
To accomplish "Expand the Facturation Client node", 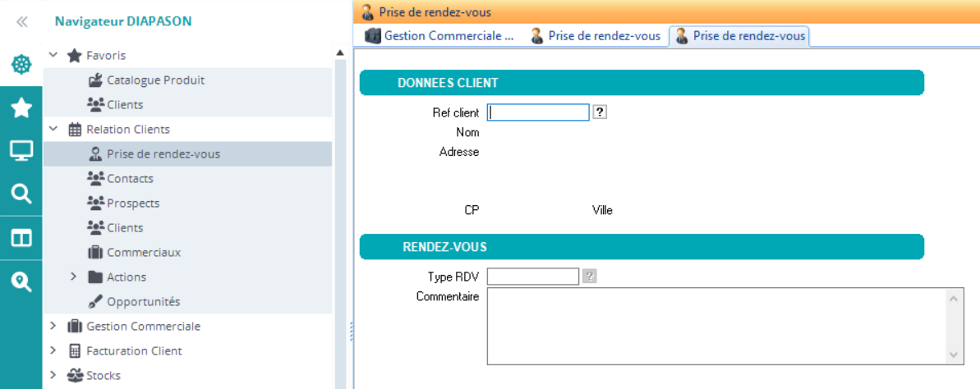I will [53, 350].
